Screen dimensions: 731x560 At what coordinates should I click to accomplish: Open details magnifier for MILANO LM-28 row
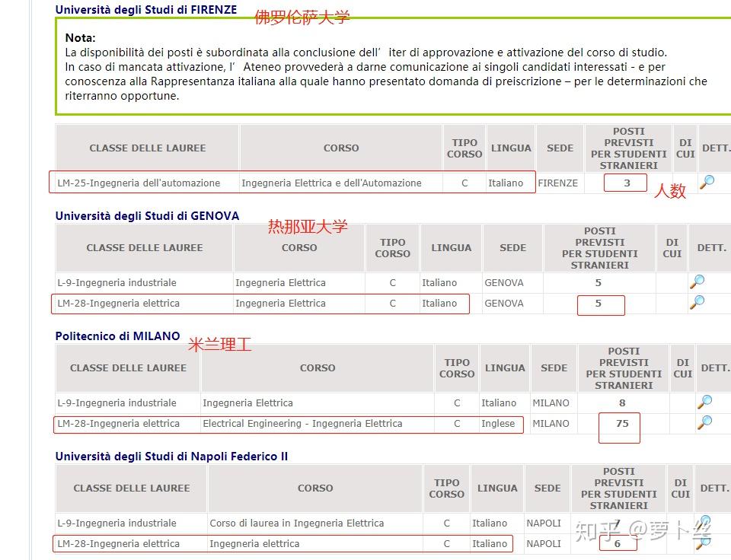tap(704, 422)
